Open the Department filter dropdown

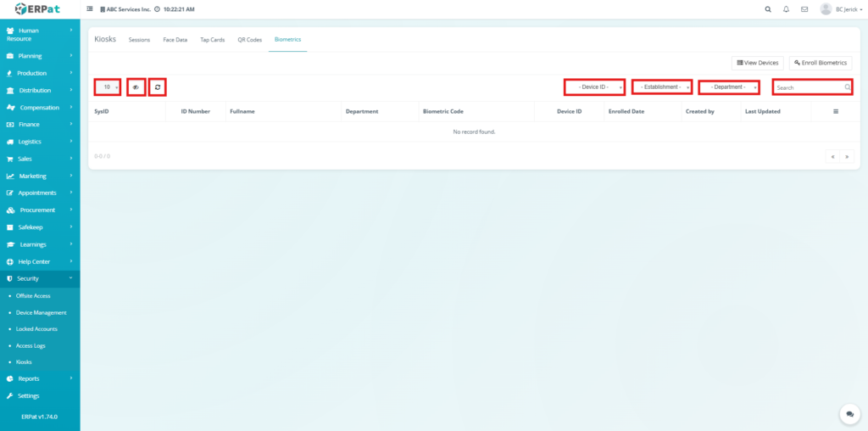(729, 87)
